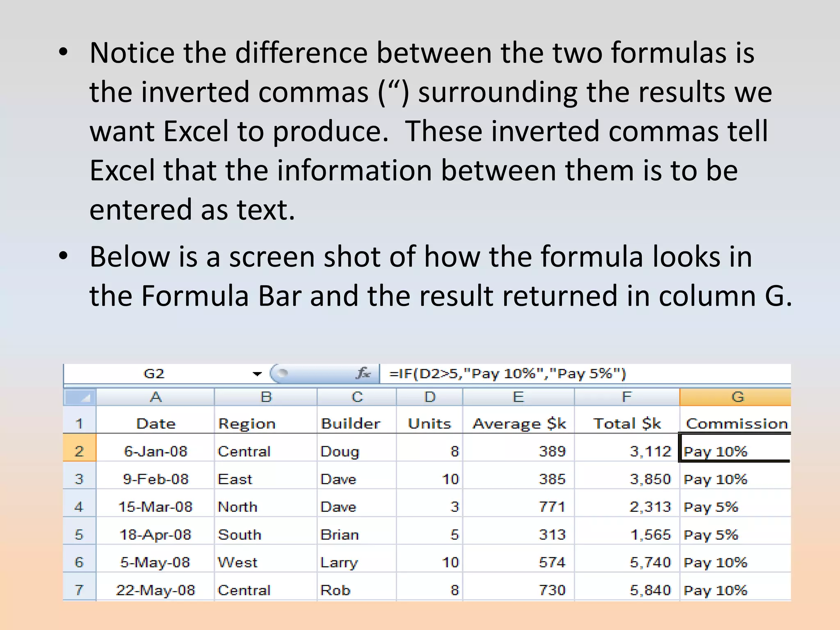
Task: Open the Name Box dropdown arrow
Action: coord(257,374)
